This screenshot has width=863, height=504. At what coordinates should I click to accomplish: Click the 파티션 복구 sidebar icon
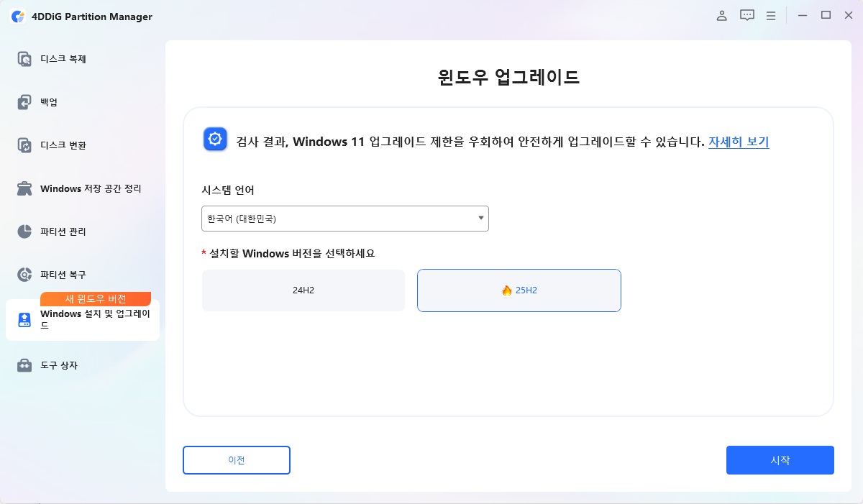point(24,275)
